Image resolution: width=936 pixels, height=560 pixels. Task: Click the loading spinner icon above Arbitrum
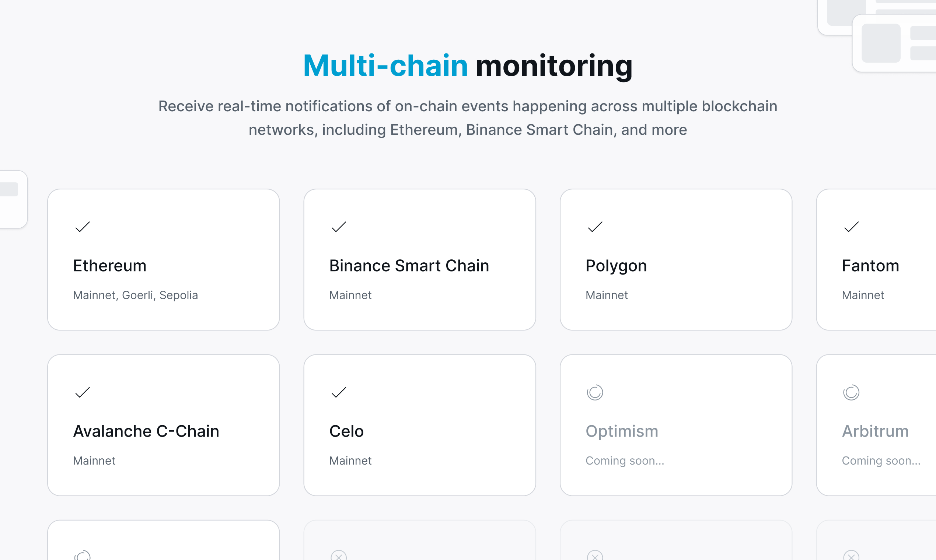pos(851,392)
